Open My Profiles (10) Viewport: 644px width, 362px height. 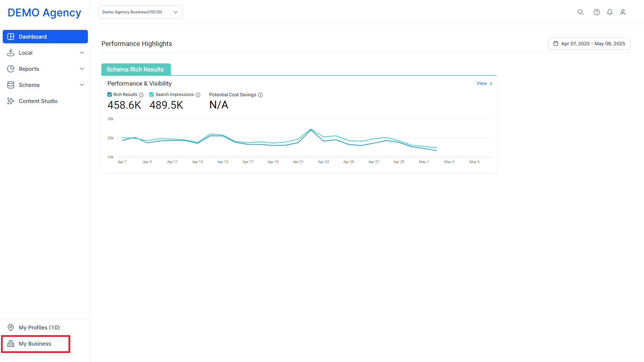point(39,327)
